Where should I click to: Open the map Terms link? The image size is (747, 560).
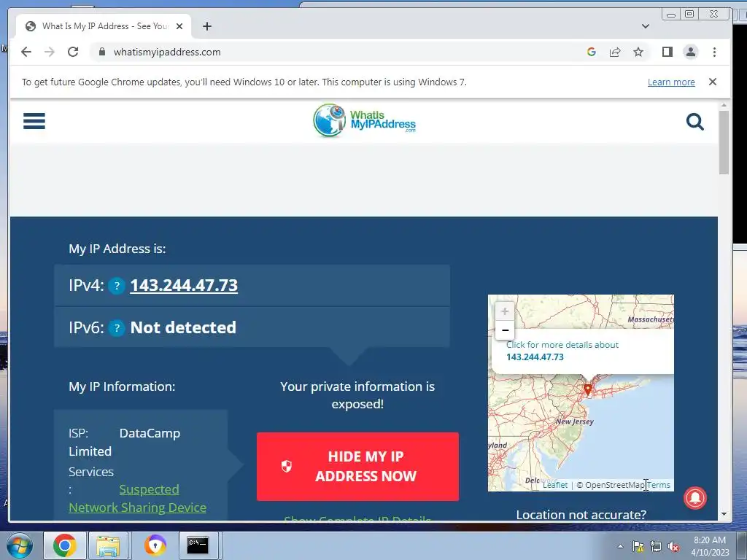(x=659, y=485)
